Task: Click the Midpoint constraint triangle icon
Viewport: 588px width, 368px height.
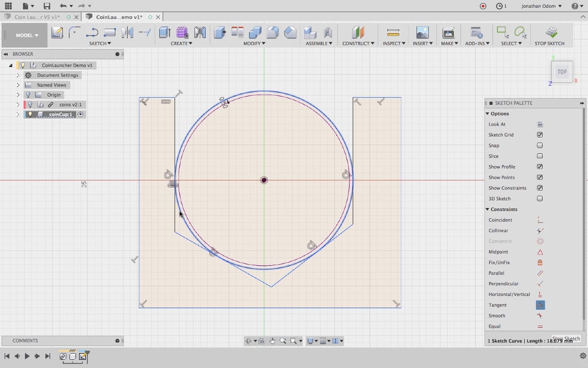Action: [540, 252]
